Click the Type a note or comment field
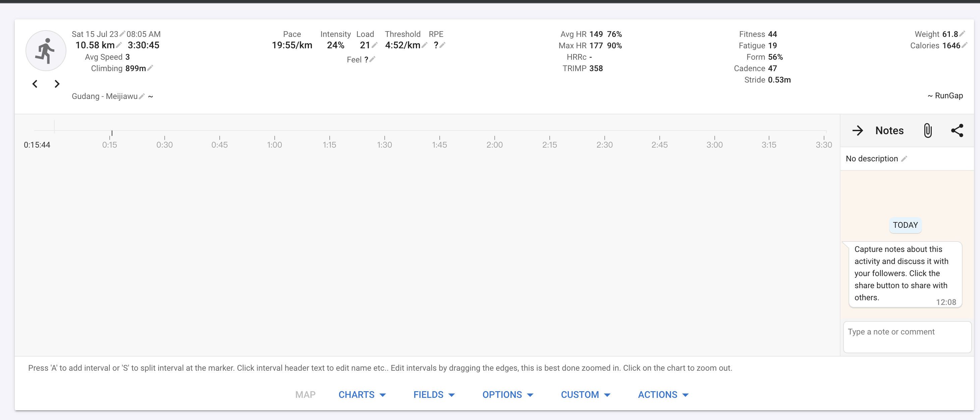 (x=907, y=337)
